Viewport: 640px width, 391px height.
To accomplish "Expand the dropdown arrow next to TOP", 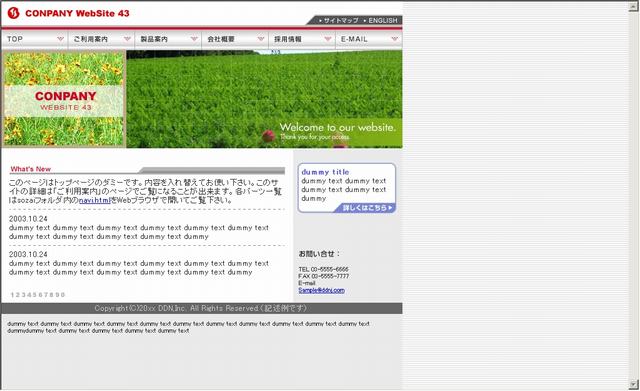I will (60, 39).
